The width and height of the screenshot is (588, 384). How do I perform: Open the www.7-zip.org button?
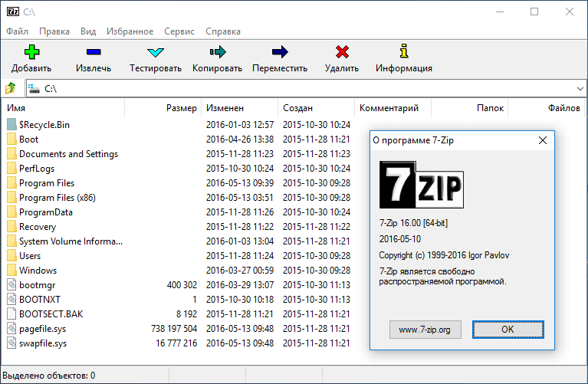[x=425, y=330]
